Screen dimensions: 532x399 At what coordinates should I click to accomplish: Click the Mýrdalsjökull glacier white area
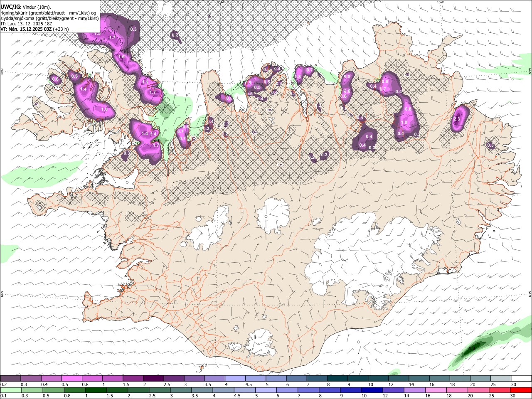coord(260,342)
